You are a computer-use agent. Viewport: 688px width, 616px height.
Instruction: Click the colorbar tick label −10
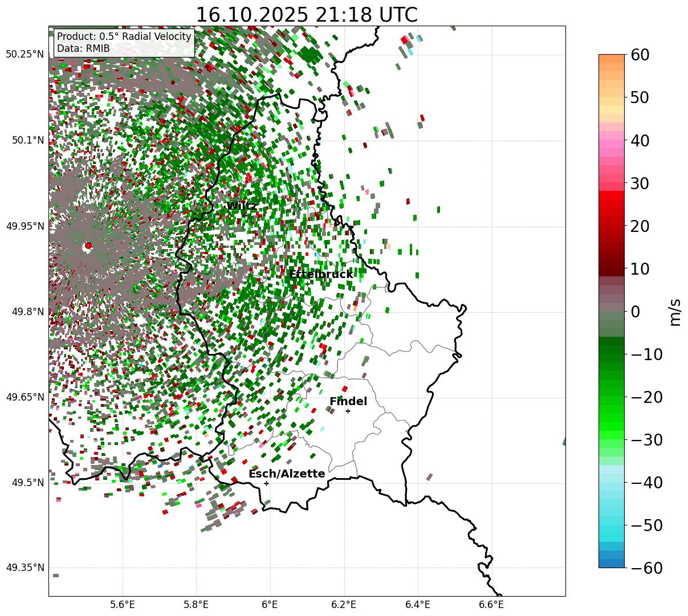(646, 354)
